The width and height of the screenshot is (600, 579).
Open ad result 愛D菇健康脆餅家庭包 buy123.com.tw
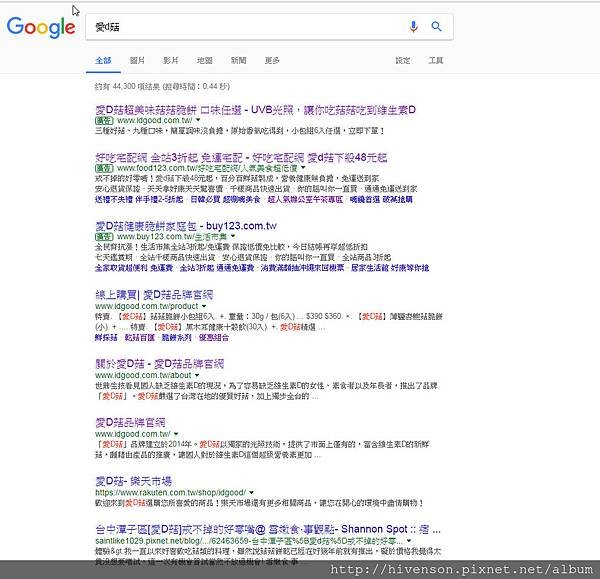186,226
